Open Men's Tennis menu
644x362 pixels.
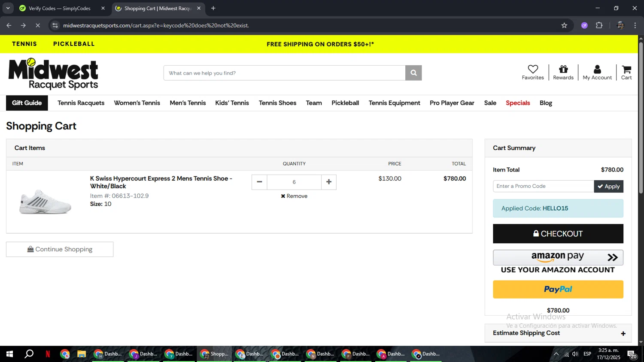(x=188, y=103)
